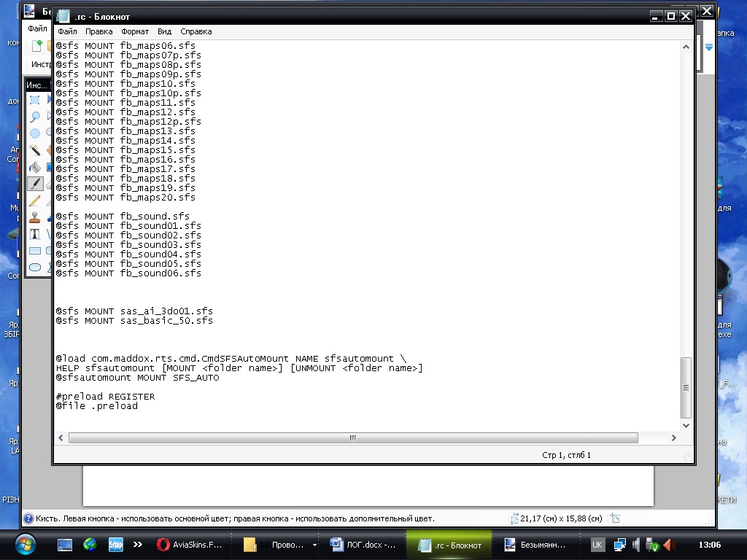This screenshot has height=560, width=747.
Task: Select the Text tool in Paint.NET
Action: 35,234
